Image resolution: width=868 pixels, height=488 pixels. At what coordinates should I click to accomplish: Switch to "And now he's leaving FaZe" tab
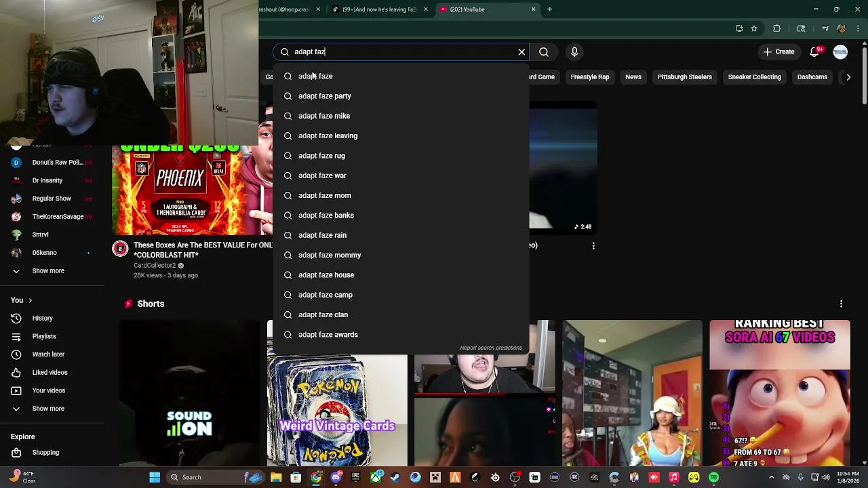379,9
